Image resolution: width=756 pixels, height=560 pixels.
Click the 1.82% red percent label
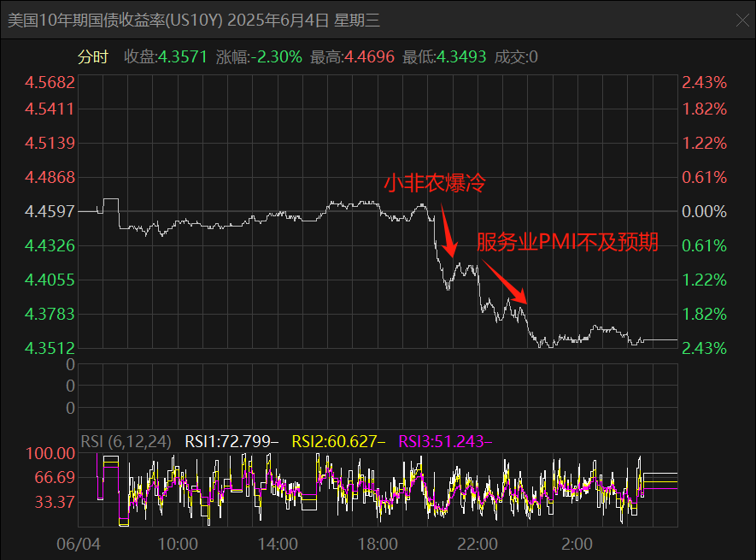(705, 109)
